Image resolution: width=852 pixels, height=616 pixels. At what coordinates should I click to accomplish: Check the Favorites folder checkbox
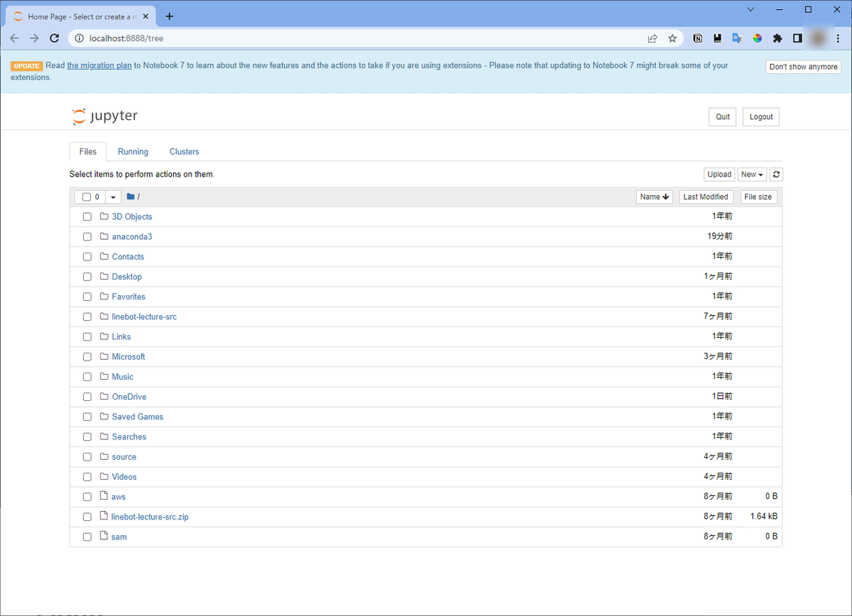coord(87,297)
